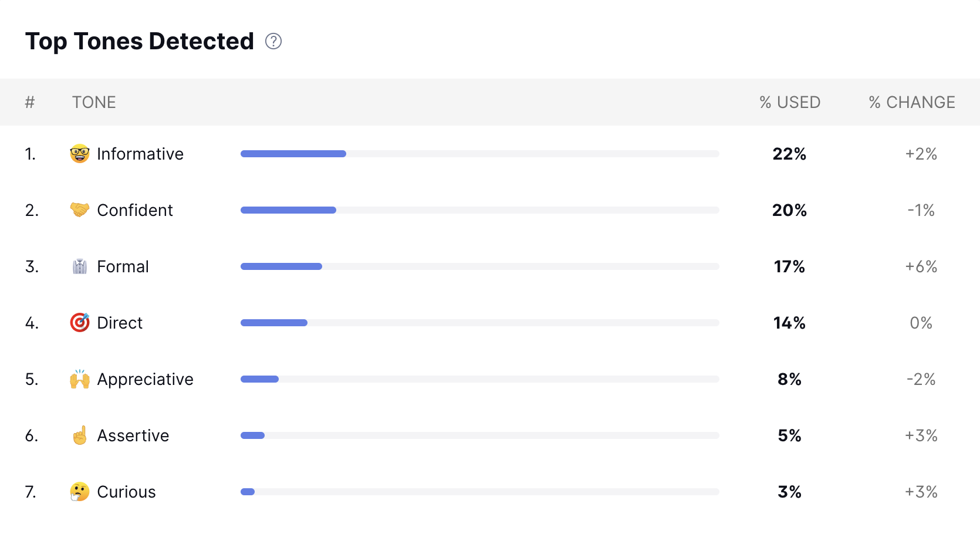The image size is (980, 534).
Task: Click the Top Tones Detected heading
Action: pyautogui.click(x=140, y=42)
